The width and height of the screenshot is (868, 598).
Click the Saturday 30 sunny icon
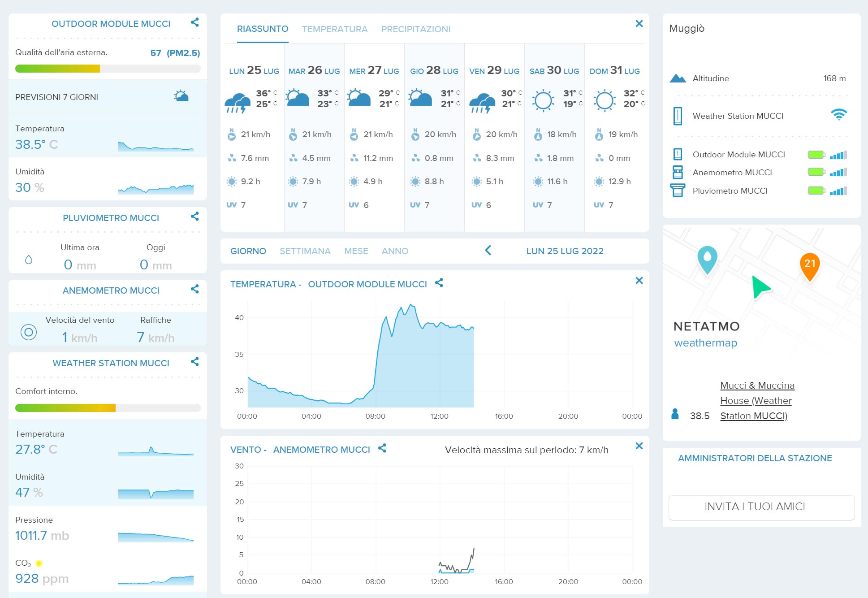543,100
